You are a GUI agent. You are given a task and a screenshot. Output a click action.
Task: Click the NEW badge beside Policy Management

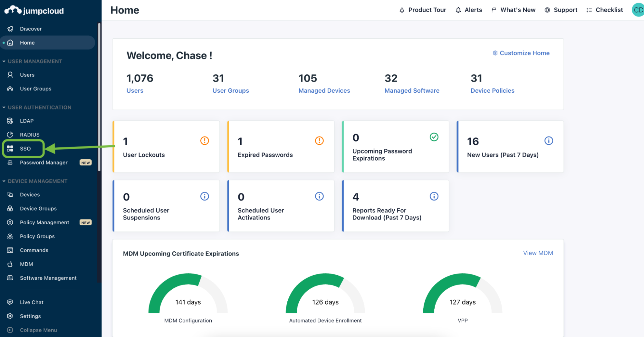[x=86, y=222]
